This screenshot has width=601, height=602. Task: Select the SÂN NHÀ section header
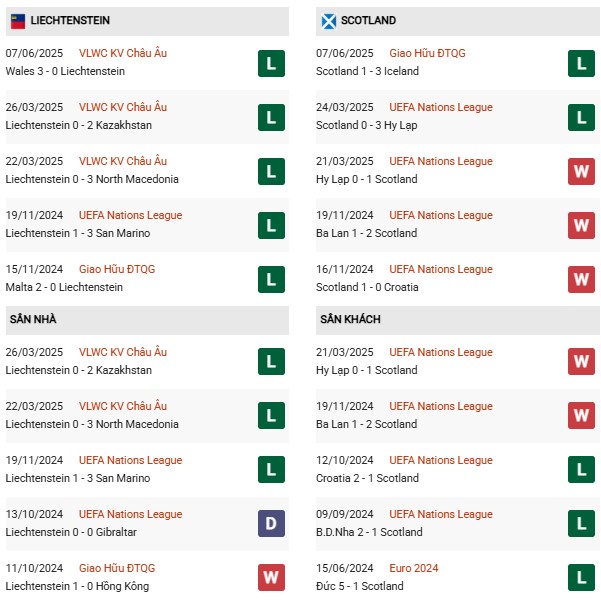[x=147, y=320]
